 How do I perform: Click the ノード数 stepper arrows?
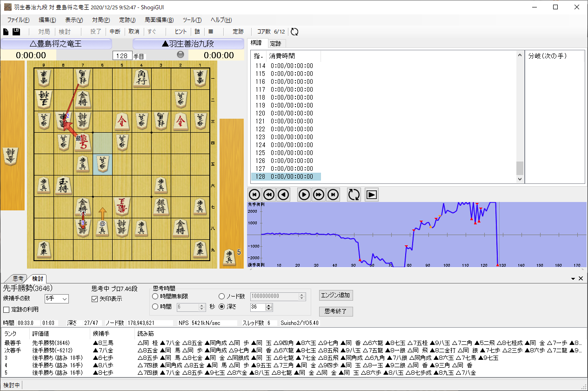click(x=302, y=297)
